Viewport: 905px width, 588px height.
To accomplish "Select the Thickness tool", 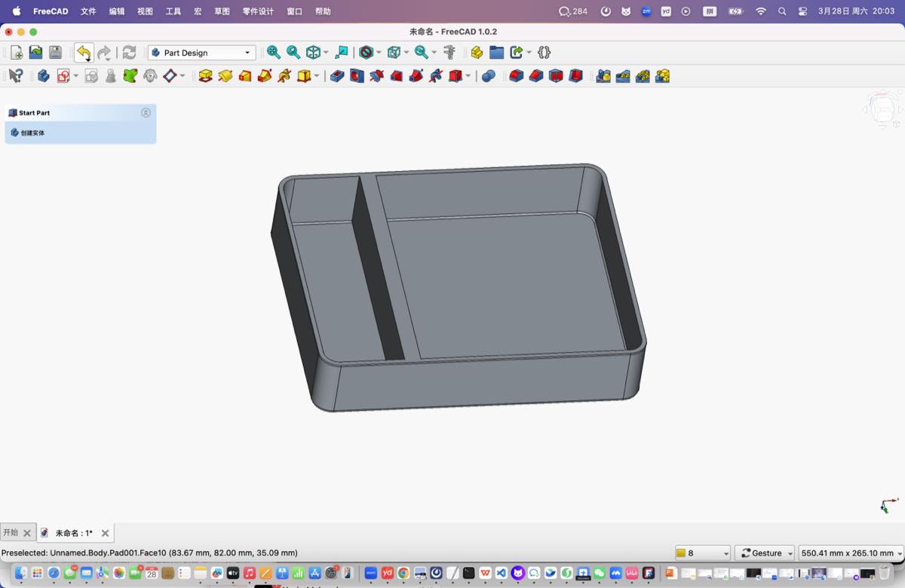I will [x=575, y=76].
